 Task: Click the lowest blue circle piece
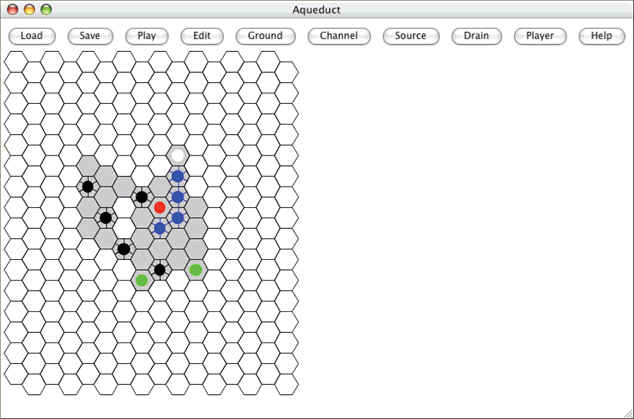tap(159, 228)
